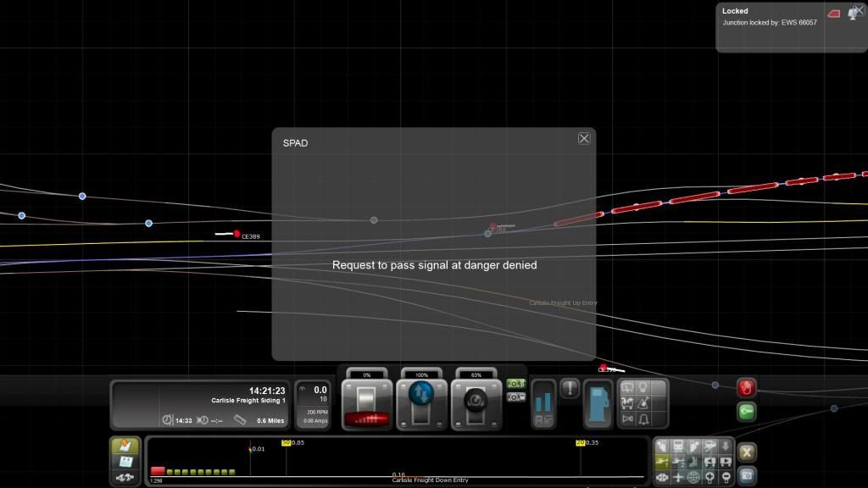868x488 pixels.
Task: Click the Carlisle Freight Siding 1 destination
Action: (x=248, y=401)
